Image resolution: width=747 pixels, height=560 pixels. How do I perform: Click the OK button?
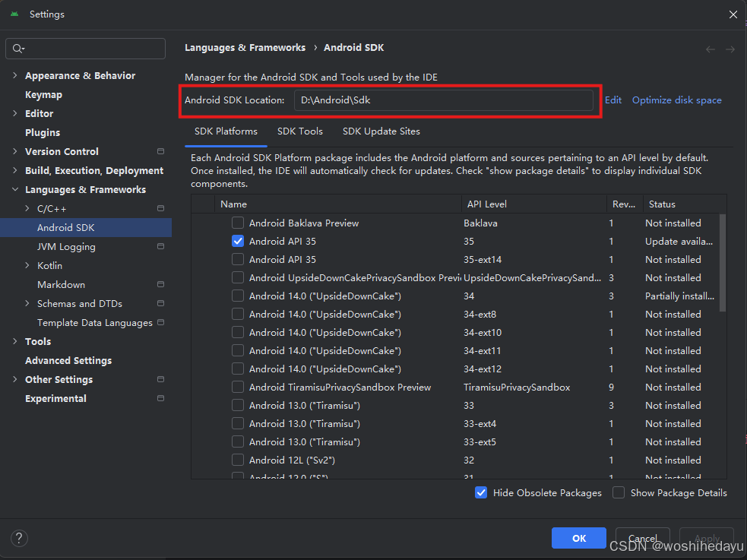pos(579,538)
